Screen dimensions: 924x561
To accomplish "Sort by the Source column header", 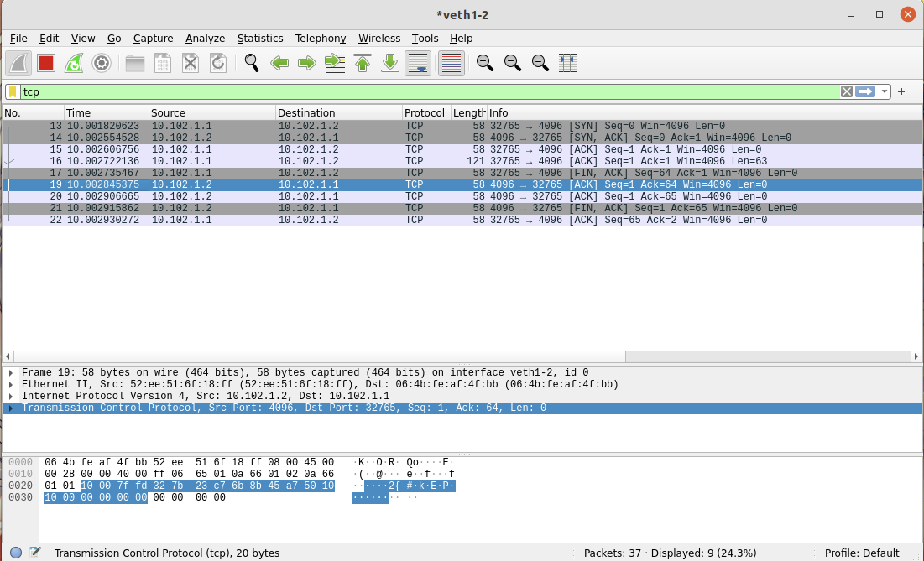I will [x=212, y=113].
